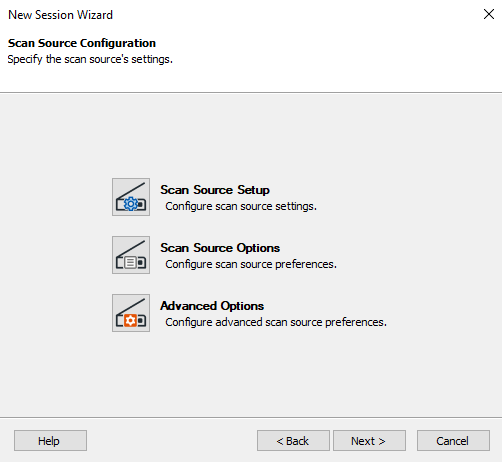The width and height of the screenshot is (502, 462).
Task: Proceed with the Next button
Action: [x=369, y=441]
